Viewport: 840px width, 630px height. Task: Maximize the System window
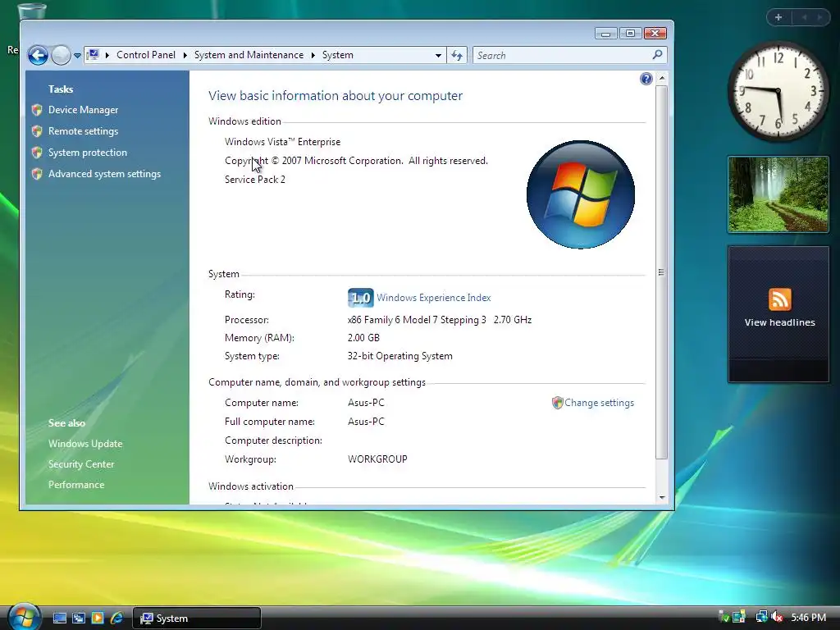click(631, 34)
